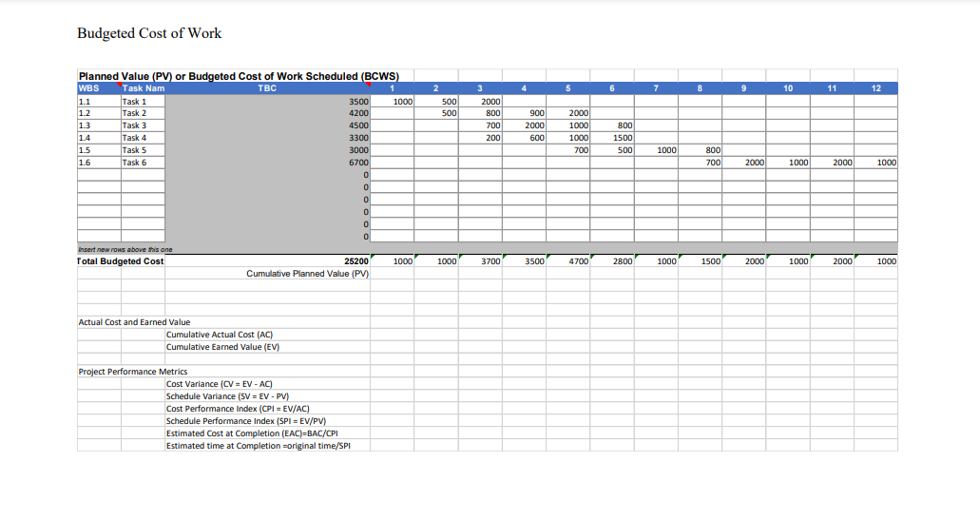Select period 3 total 3700

[481, 261]
